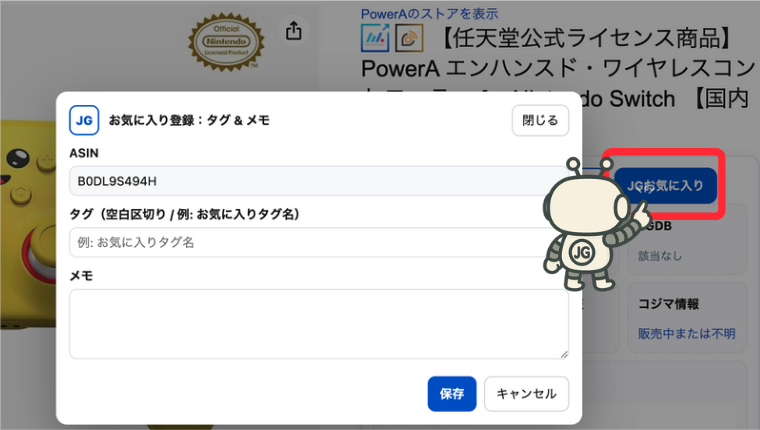Open the PowerAのストアを表示 link
This screenshot has width=760, height=430.
pos(429,13)
